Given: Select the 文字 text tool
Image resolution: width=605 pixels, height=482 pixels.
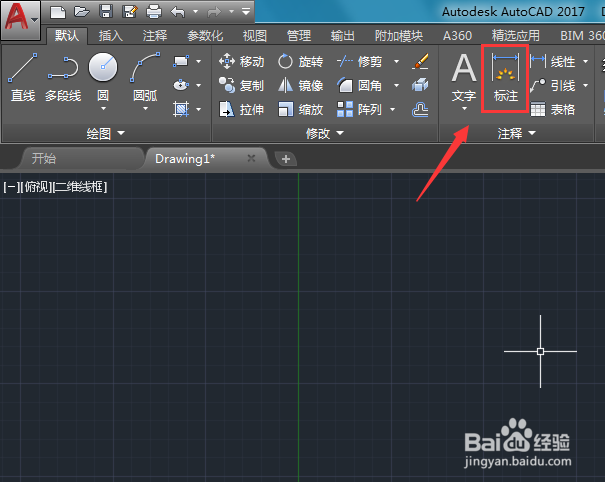Looking at the screenshot, I should coord(464,76).
